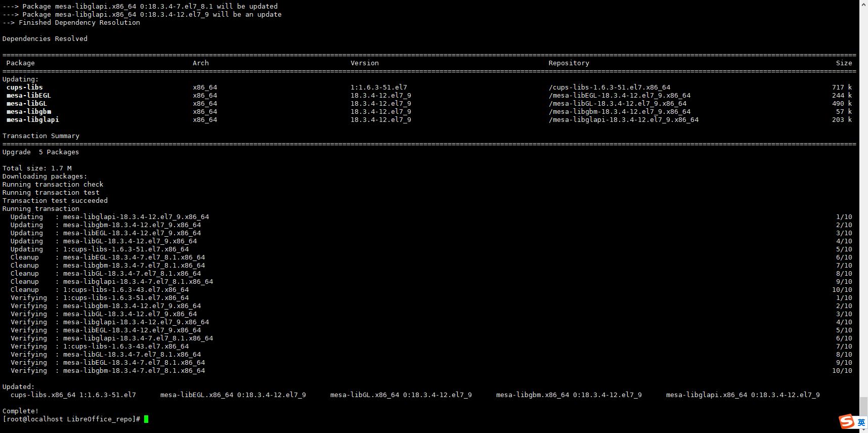The width and height of the screenshot is (868, 433).
Task: Click the Package column header
Action: click(20, 63)
